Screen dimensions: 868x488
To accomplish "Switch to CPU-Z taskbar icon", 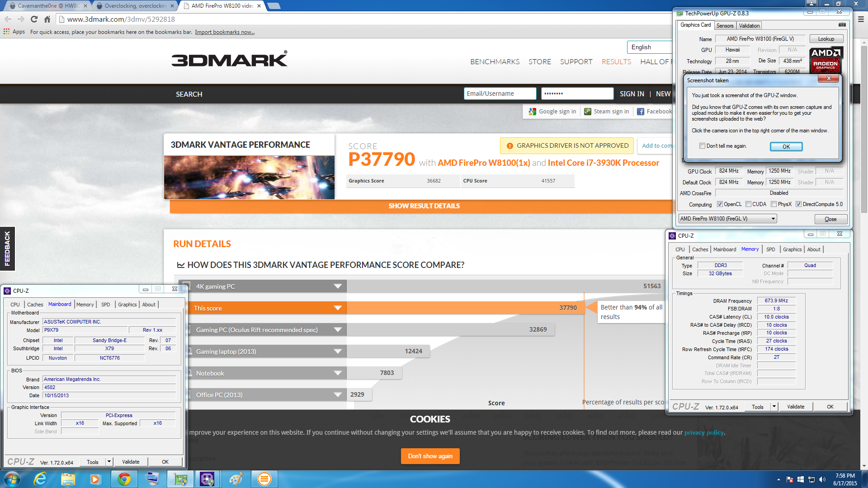I will pos(207,479).
